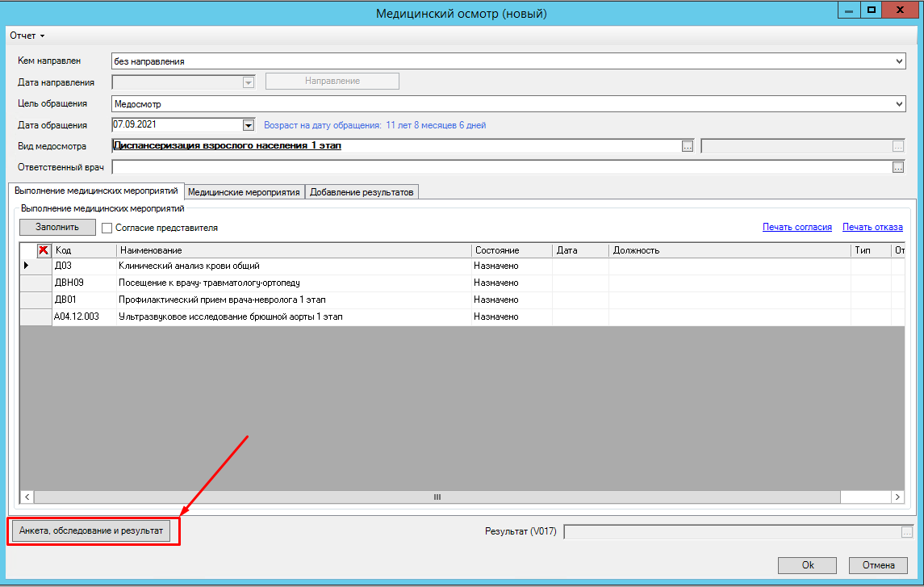Click scroll left arrow of table scrollbar

coord(27,497)
